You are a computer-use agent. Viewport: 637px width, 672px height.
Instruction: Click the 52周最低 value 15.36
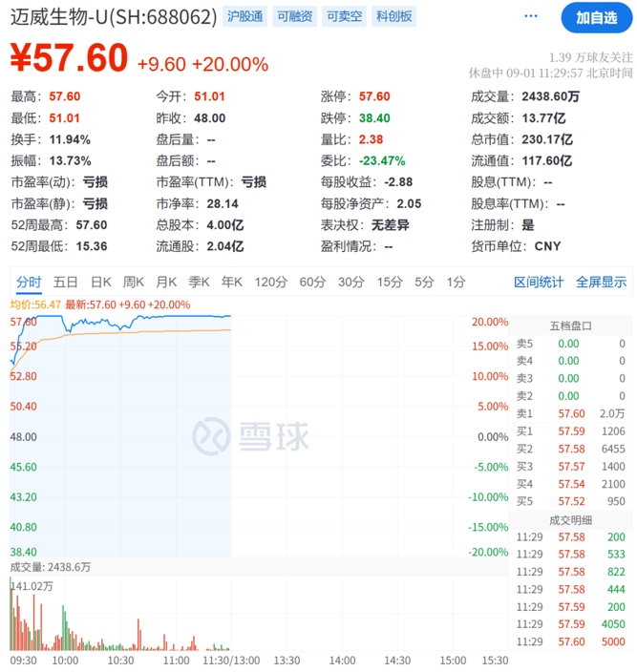coord(92,246)
